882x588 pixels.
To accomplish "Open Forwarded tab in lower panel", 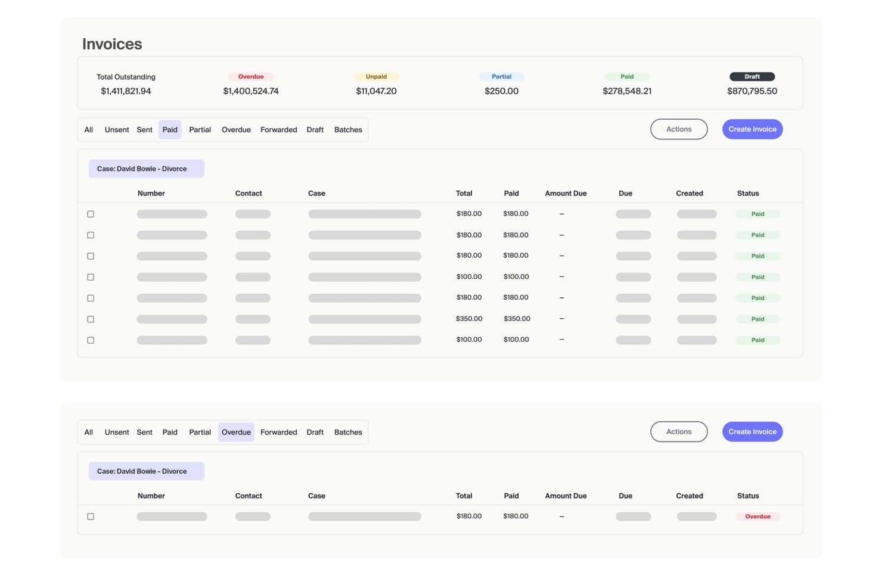I will (279, 433).
